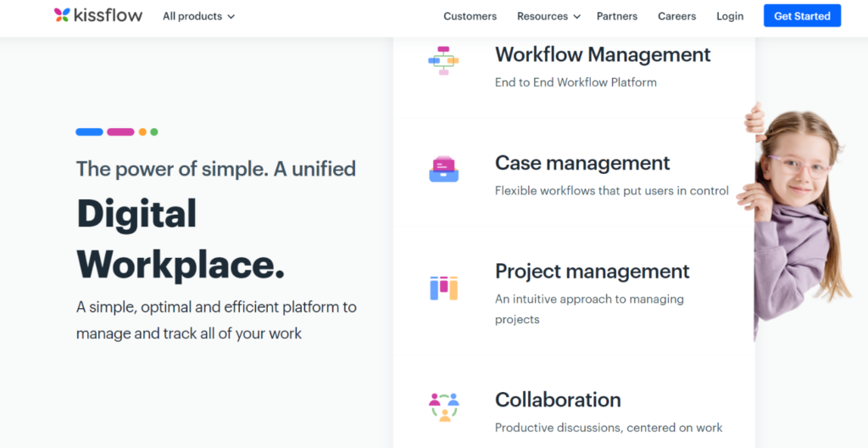Expand the All products dropdown
Screen dimensions: 868x448
[198, 17]
